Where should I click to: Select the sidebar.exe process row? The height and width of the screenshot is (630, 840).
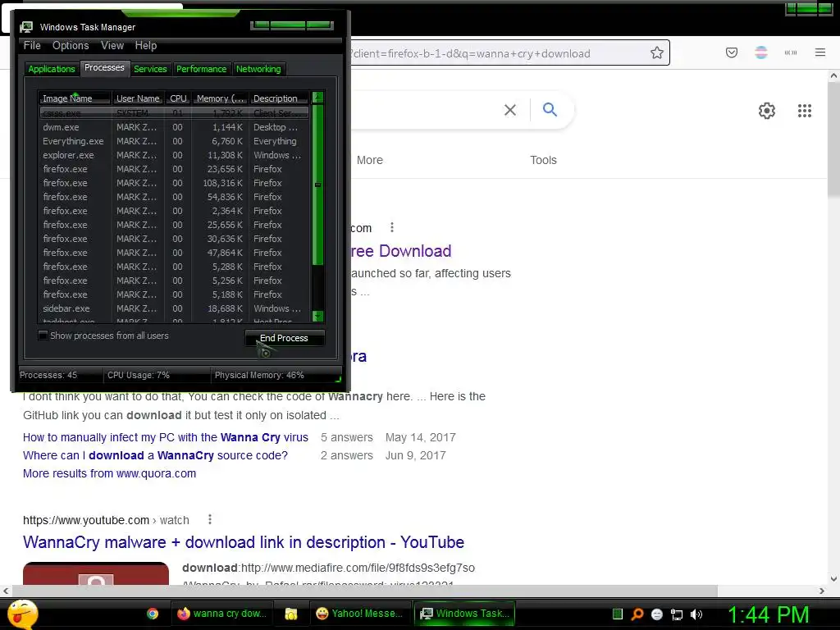click(x=173, y=308)
